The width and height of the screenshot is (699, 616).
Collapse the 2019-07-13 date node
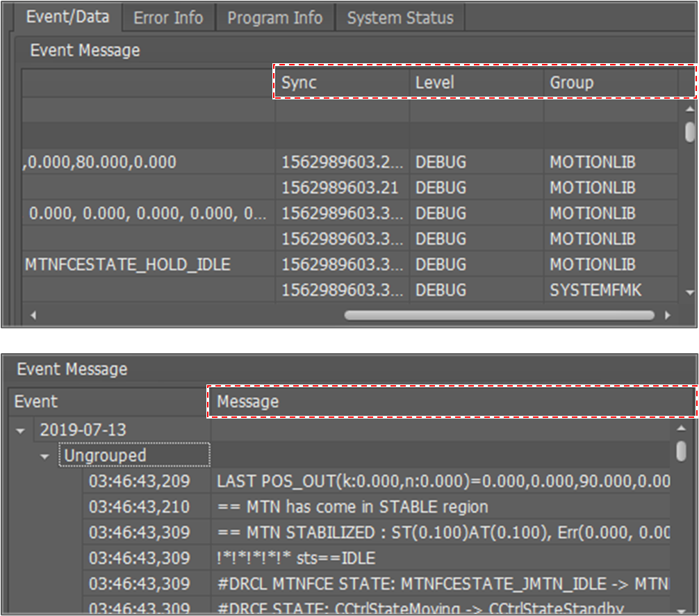click(x=21, y=430)
